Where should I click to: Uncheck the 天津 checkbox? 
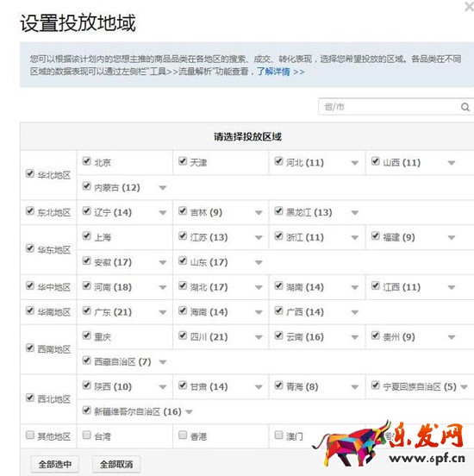[x=183, y=161]
